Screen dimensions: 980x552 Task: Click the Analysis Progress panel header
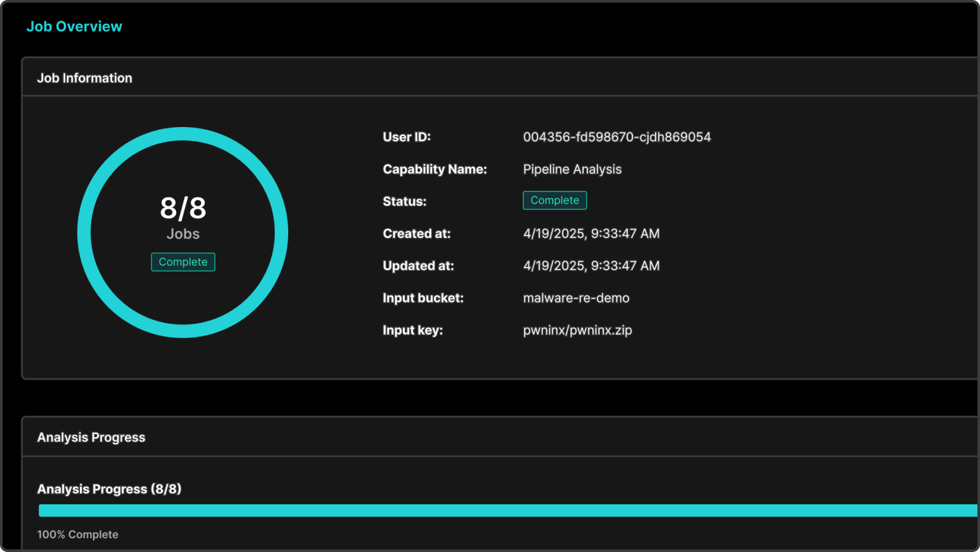point(91,437)
